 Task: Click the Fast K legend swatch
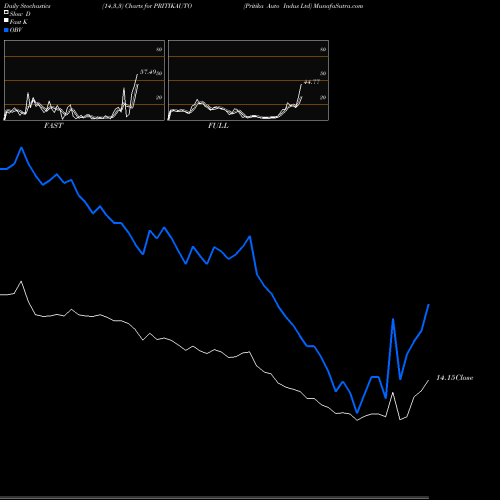click(x=6, y=21)
